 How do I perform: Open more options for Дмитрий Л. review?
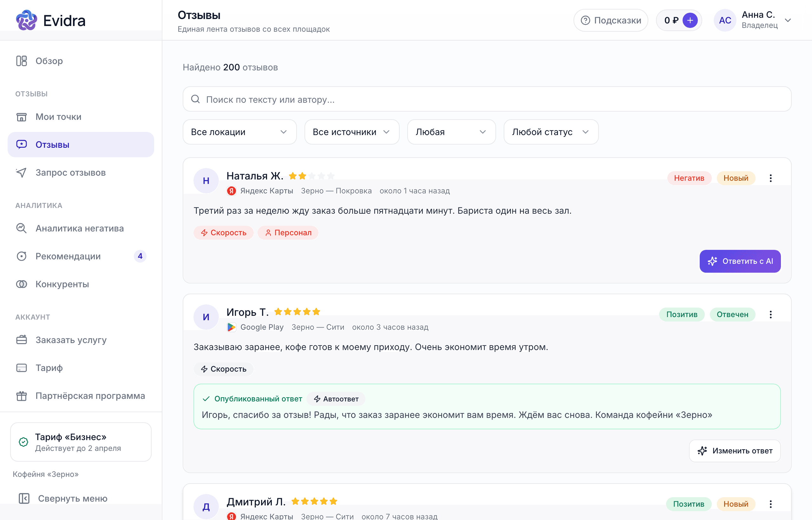click(x=770, y=504)
